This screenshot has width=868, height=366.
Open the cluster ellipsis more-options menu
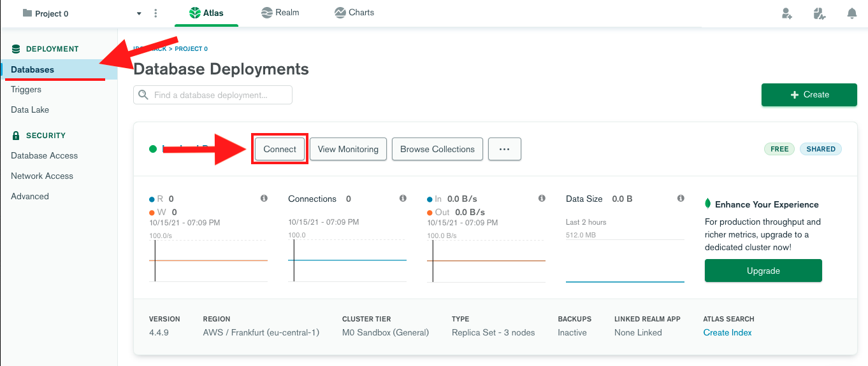[x=504, y=149]
